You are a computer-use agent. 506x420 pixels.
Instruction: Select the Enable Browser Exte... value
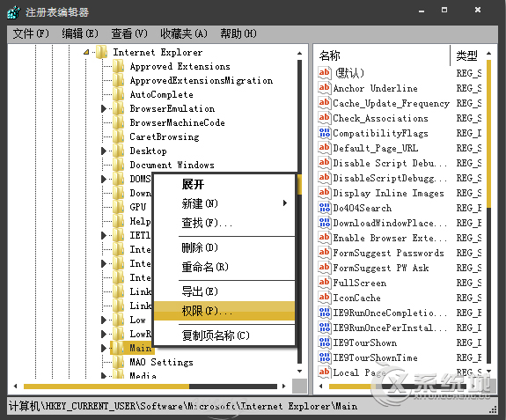(x=390, y=238)
